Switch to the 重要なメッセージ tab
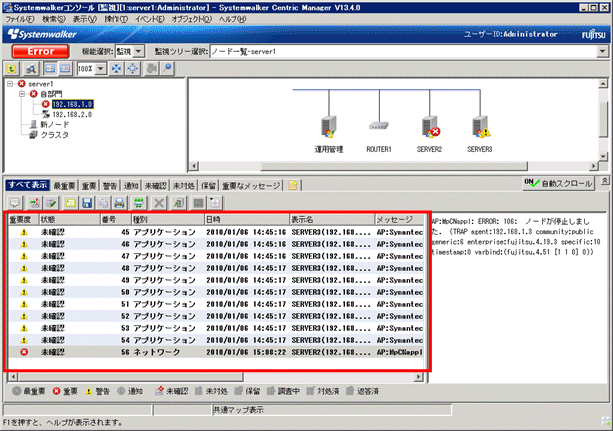The image size is (613, 431). tap(251, 186)
